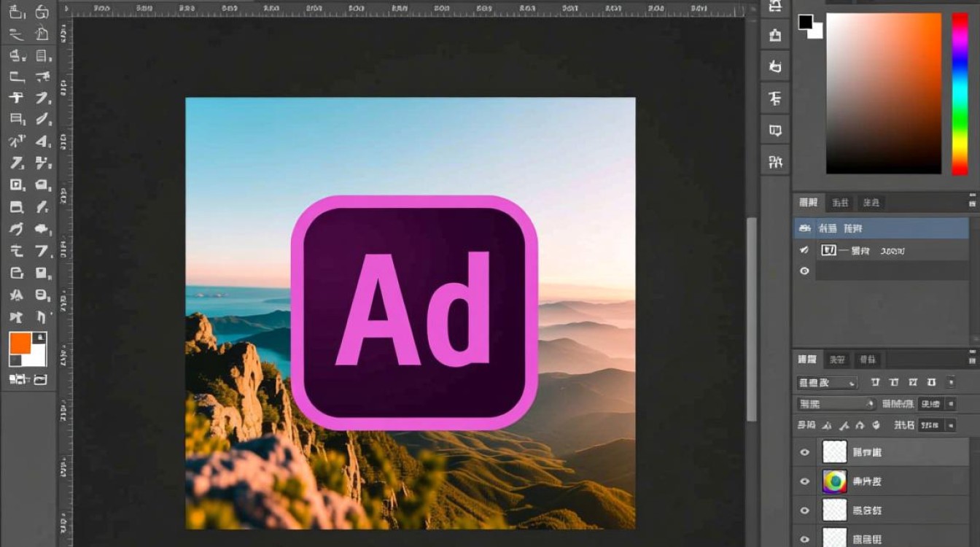Open the layer blend mode dropdown
The width and height of the screenshot is (980, 547).
coord(835,403)
